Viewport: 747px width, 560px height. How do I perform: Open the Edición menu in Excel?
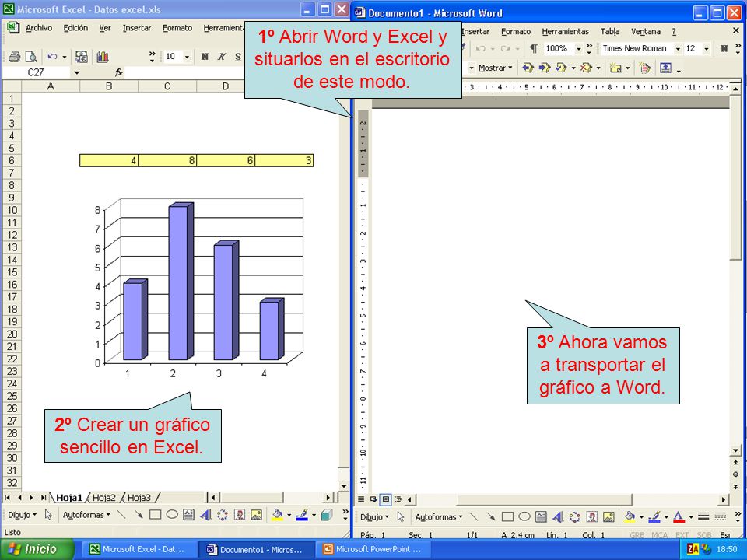[75, 28]
